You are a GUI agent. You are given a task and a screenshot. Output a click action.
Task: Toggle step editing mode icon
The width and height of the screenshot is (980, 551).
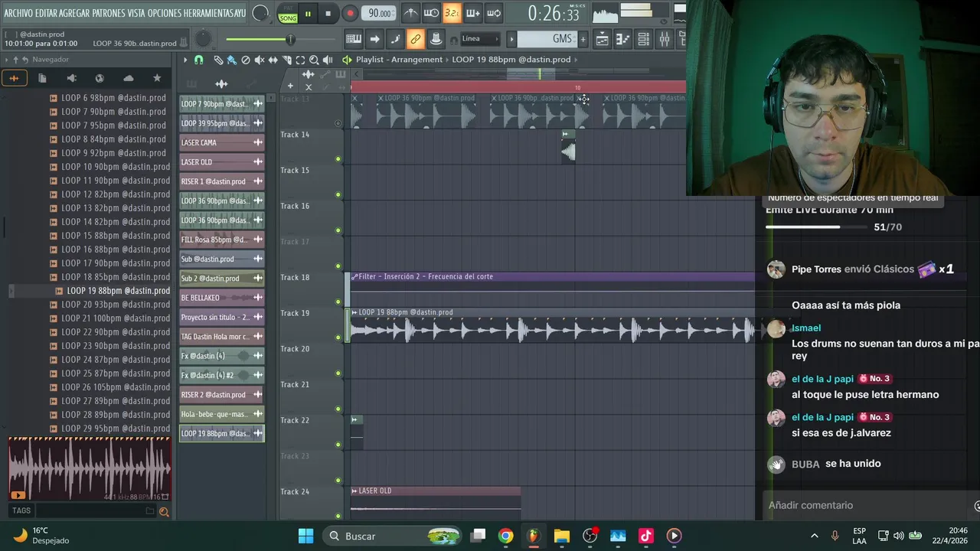pyautogui.click(x=394, y=39)
